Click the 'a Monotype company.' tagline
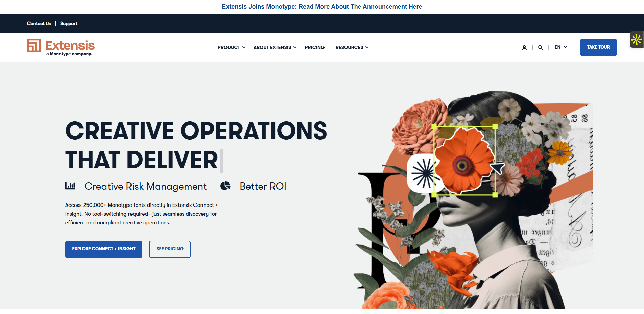This screenshot has width=644, height=314. tap(69, 54)
